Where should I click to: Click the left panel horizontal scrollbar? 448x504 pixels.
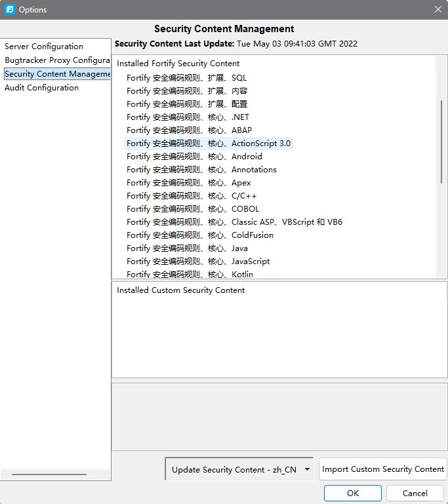coord(49,474)
